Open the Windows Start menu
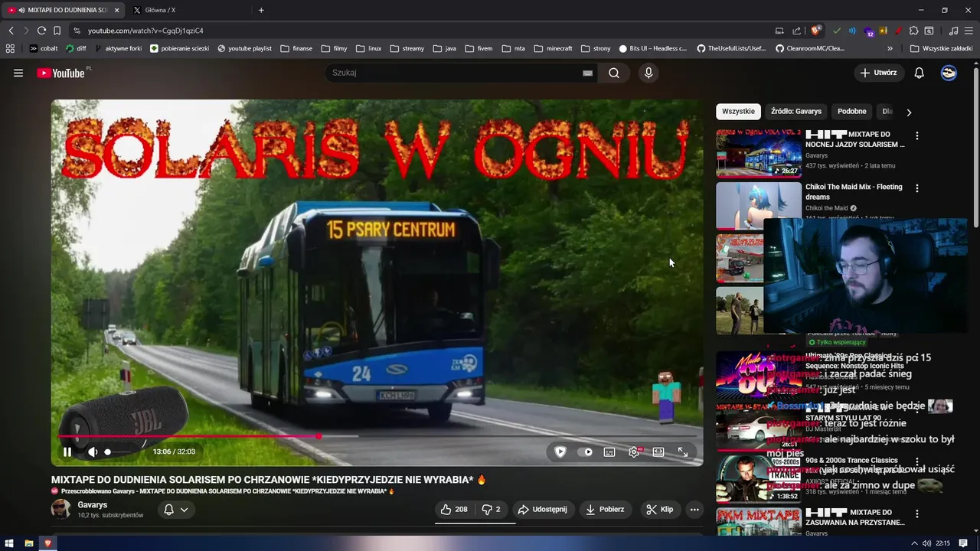980x551 pixels. (x=9, y=543)
